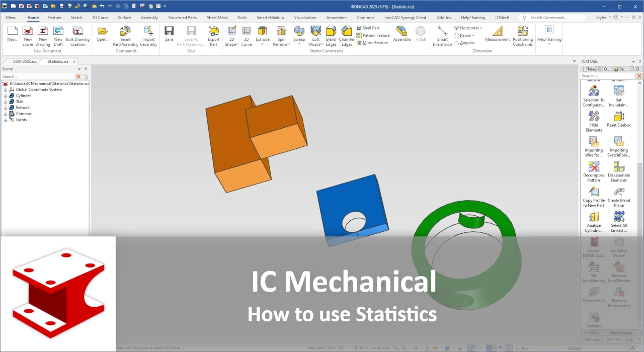Switch to the Sketch ribbon tab

point(76,18)
